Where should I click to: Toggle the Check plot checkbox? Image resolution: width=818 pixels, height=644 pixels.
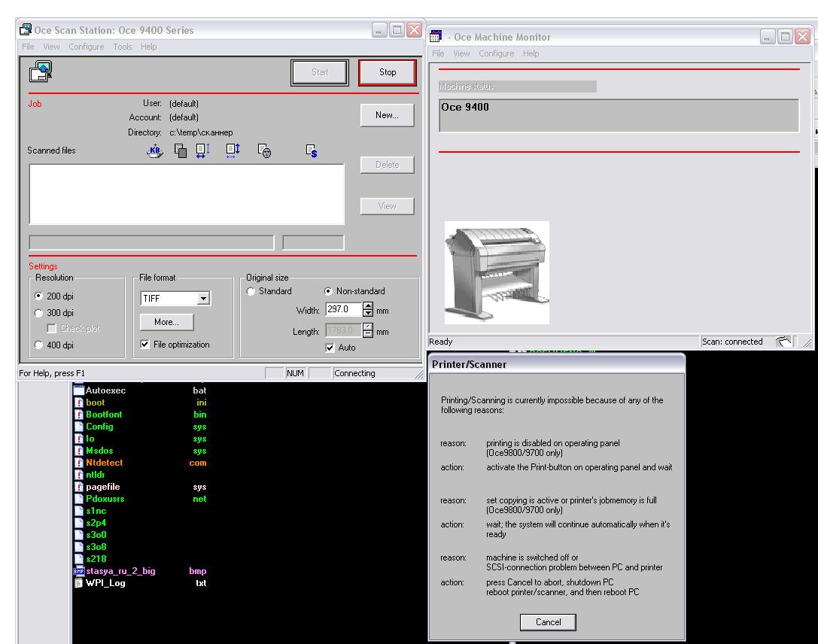click(x=52, y=329)
